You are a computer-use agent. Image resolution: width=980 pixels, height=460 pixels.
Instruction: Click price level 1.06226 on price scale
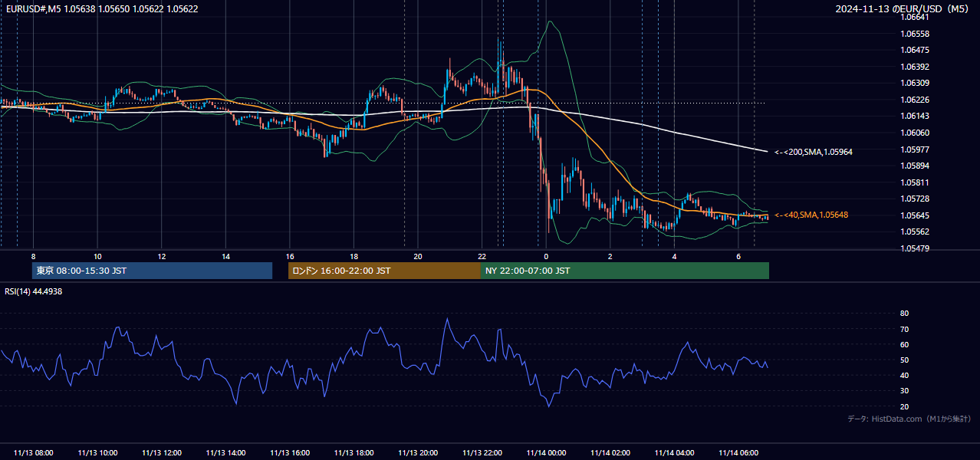point(915,100)
